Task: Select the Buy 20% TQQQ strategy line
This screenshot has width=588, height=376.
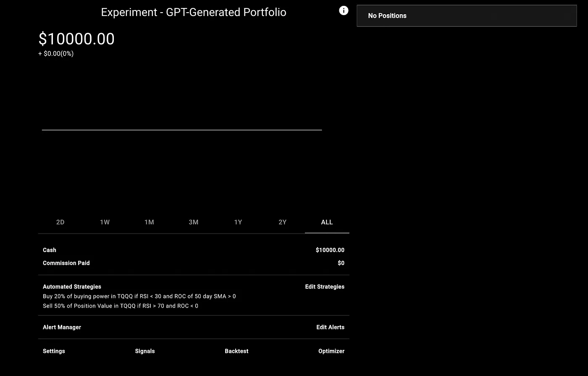Action: (x=139, y=296)
